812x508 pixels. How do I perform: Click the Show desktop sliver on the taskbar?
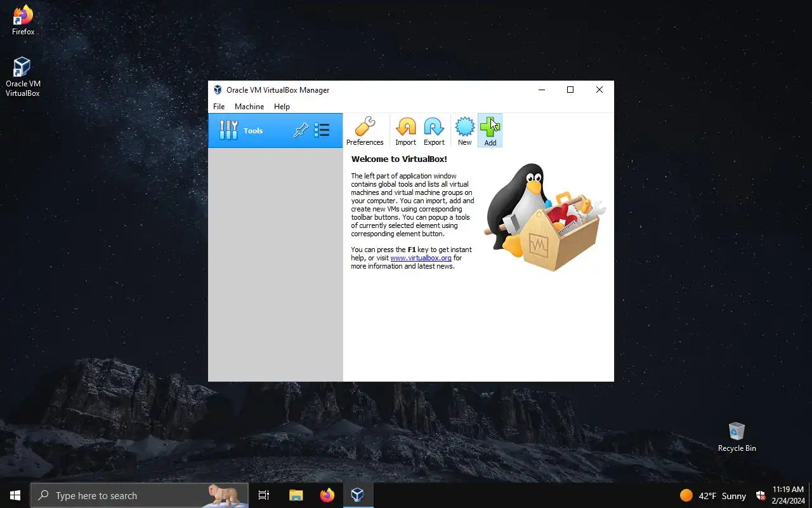810,495
